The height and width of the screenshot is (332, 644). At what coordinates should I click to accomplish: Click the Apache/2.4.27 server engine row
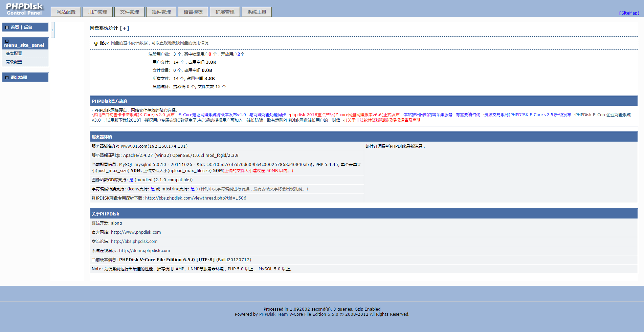tap(227, 155)
